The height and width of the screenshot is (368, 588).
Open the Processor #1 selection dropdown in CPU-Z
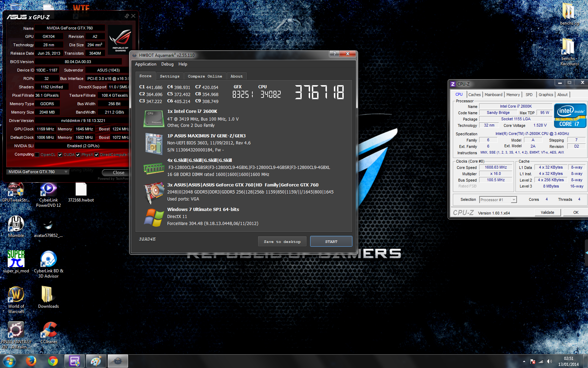click(498, 200)
